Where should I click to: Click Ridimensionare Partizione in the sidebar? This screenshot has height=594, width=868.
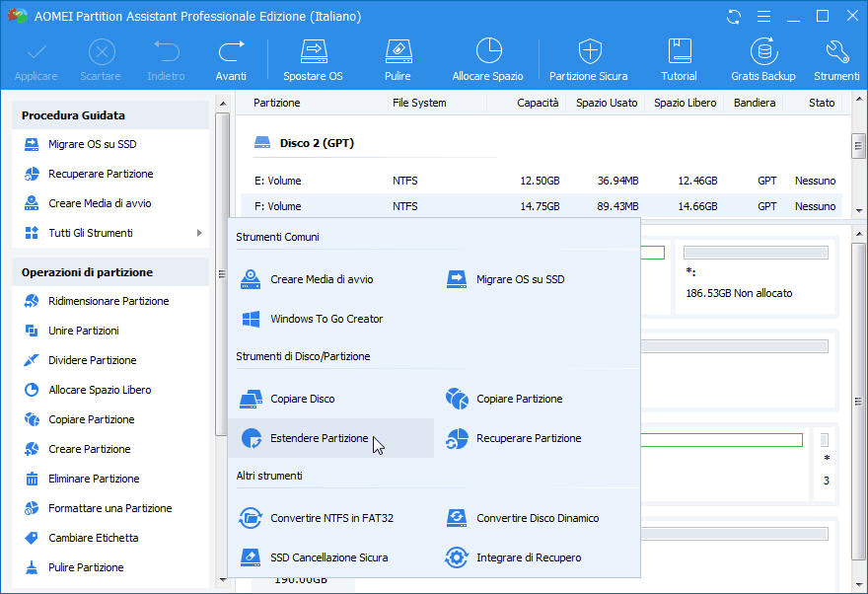click(108, 301)
